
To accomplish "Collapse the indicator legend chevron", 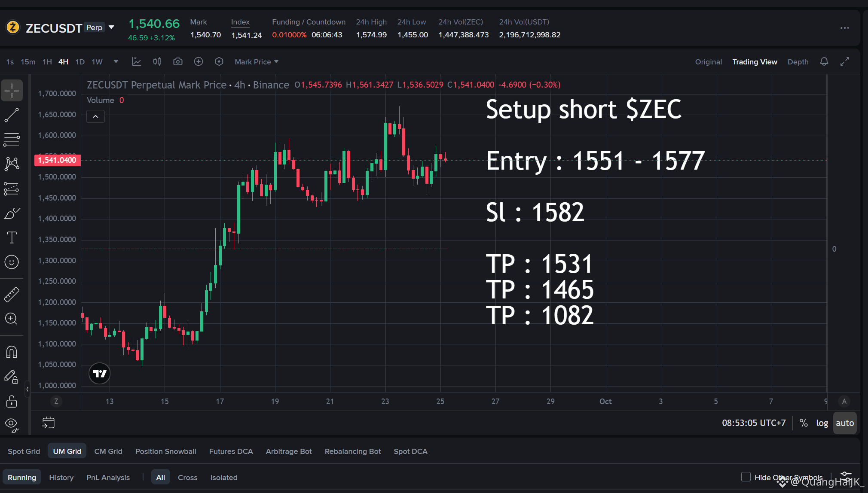I will click(x=95, y=116).
